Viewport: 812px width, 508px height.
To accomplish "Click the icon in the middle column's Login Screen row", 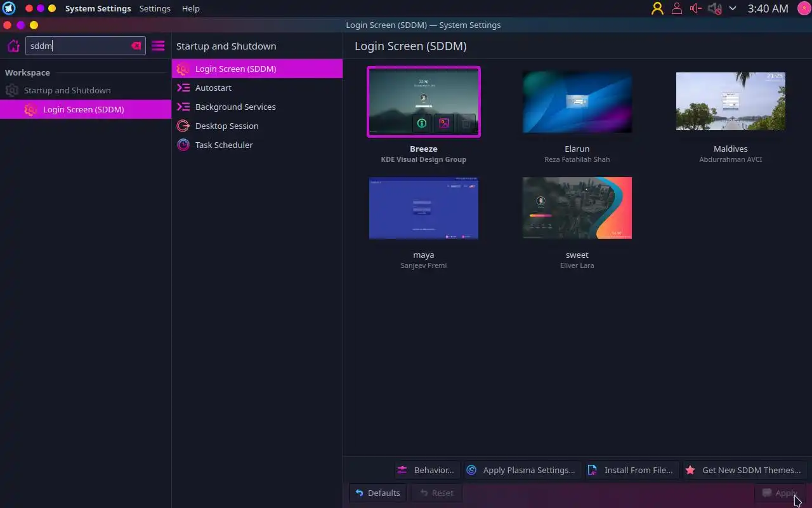I will pos(183,69).
